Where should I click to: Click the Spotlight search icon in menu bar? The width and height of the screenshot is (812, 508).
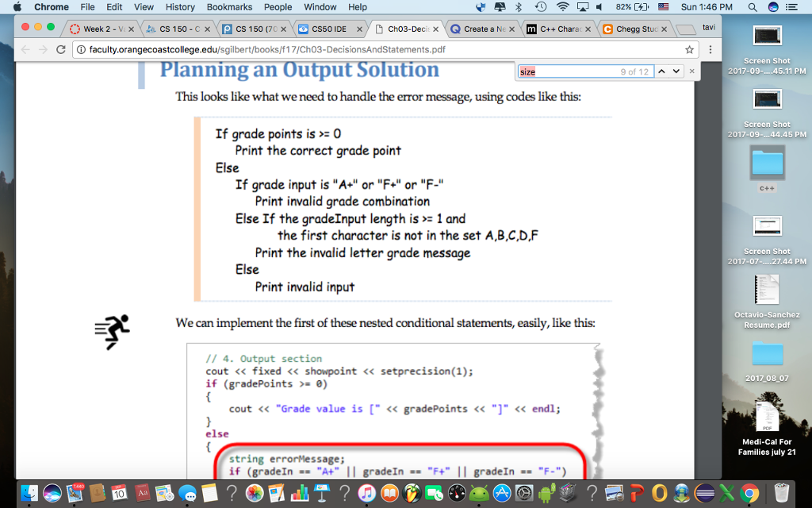coord(751,7)
